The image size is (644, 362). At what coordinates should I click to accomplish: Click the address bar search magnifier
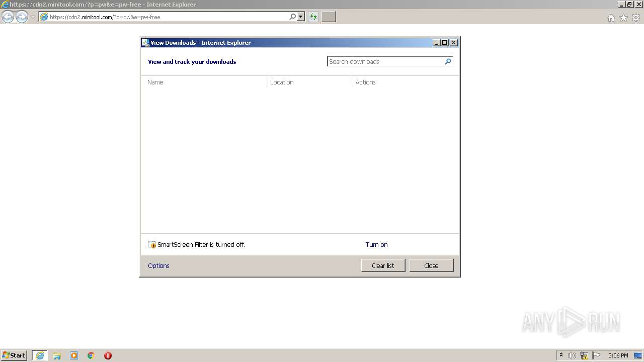tap(292, 17)
